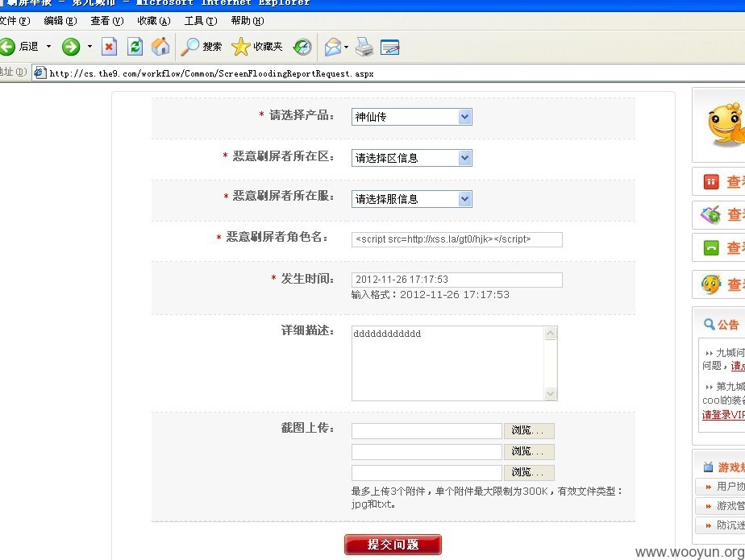The image size is (745, 560).
Task: Expand the 请选择服信息 dropdown
Action: tap(411, 199)
